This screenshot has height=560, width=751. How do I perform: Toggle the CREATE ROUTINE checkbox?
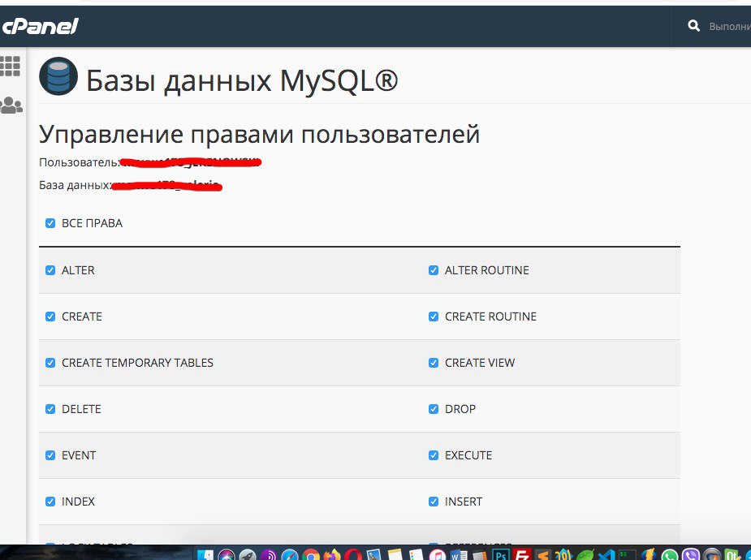pyautogui.click(x=434, y=317)
